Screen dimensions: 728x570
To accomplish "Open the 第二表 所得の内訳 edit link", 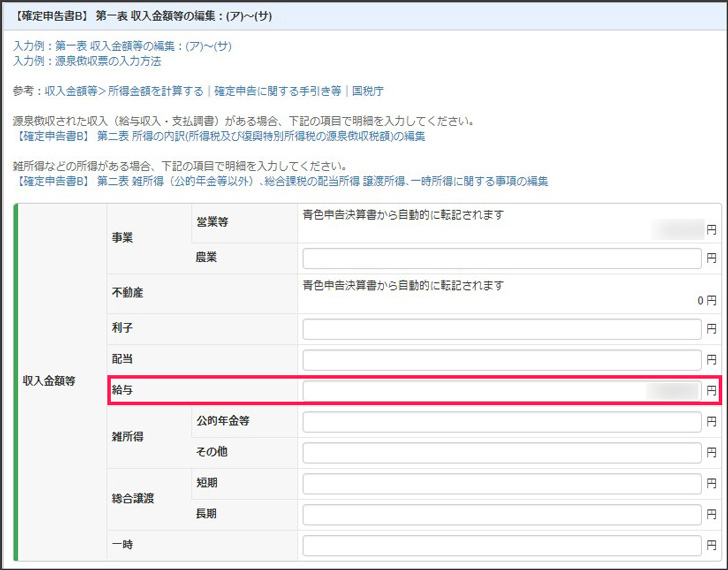I will click(x=219, y=136).
